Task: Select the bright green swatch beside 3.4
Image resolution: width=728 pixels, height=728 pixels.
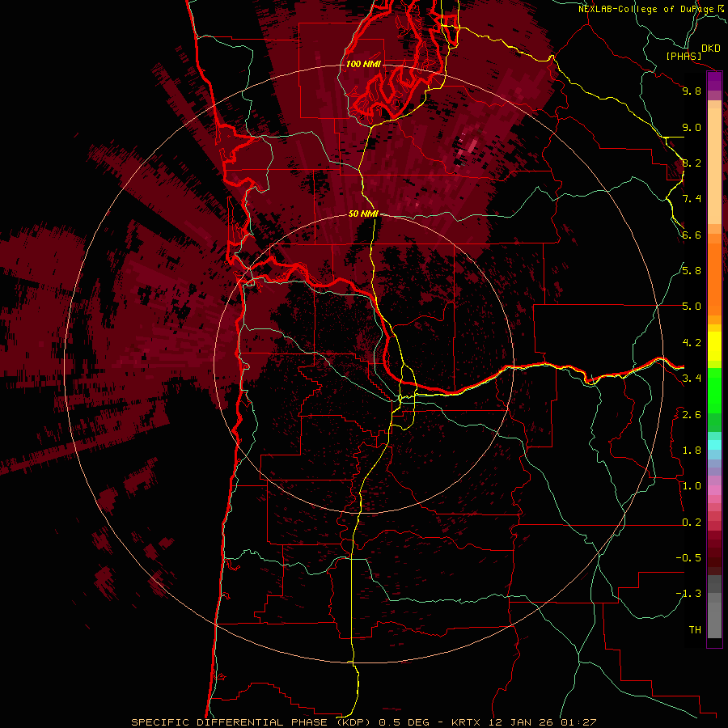Action: pos(714,390)
